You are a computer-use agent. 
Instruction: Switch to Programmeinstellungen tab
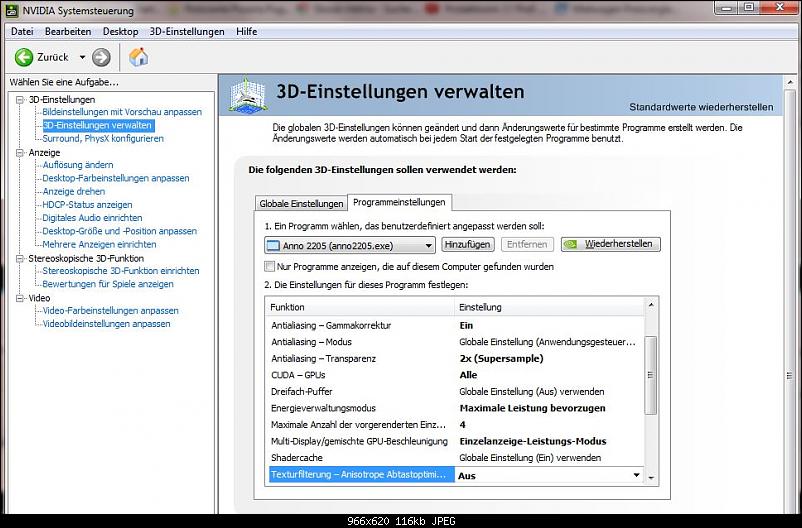[x=399, y=202]
